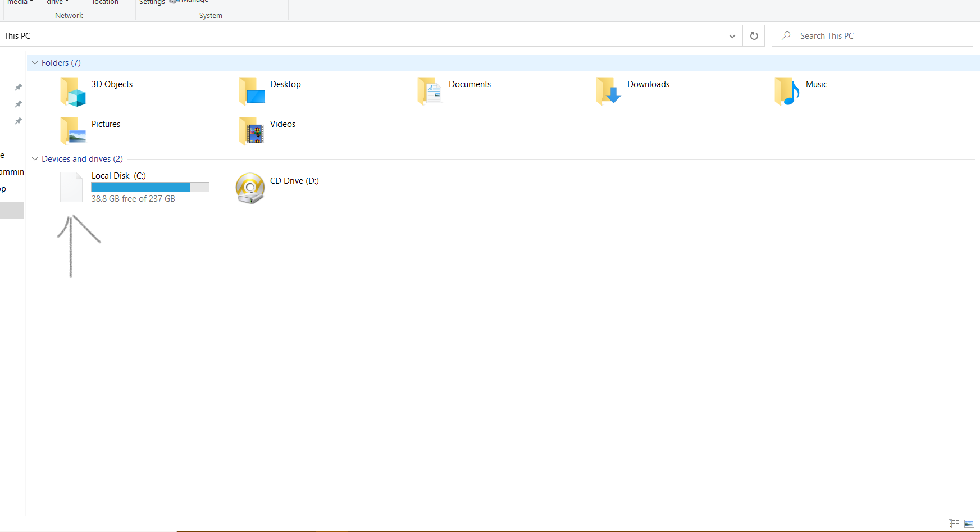Click the "Devices and drives (2)" header text
The width and height of the screenshot is (980, 532).
pyautogui.click(x=82, y=159)
